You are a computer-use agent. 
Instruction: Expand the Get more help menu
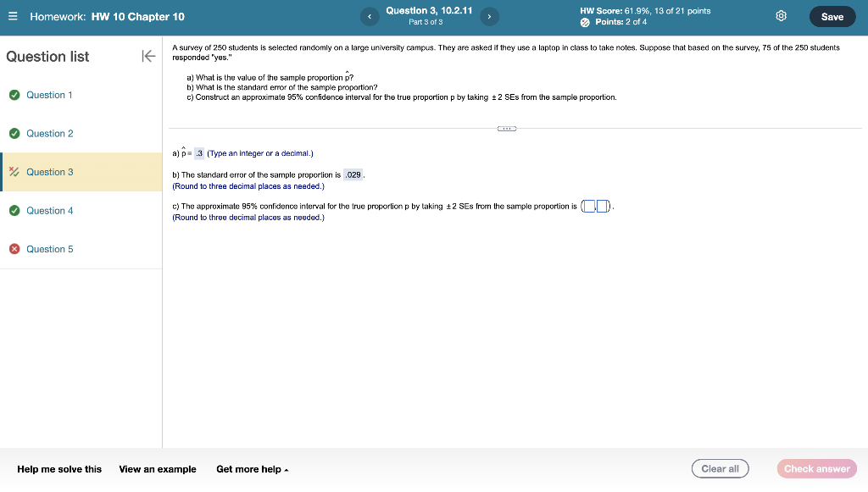click(x=252, y=469)
